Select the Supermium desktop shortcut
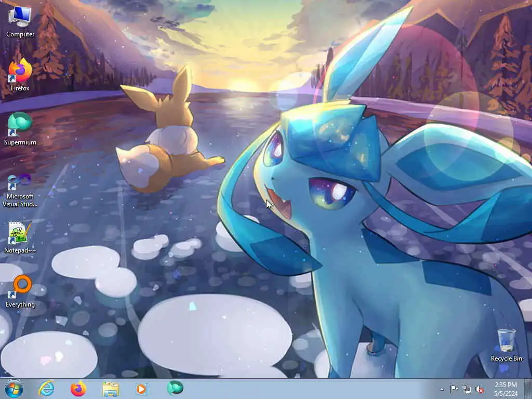The height and width of the screenshot is (399, 532). pyautogui.click(x=20, y=129)
